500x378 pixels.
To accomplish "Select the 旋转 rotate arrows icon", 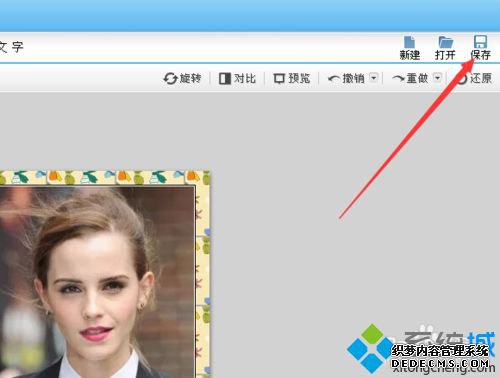I will point(170,79).
